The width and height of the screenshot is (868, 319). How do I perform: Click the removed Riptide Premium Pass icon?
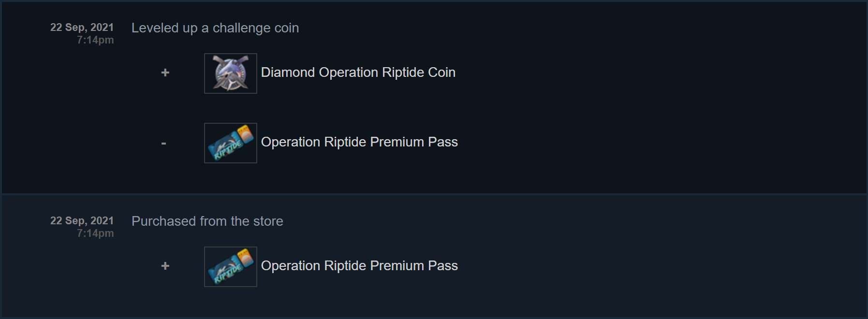click(231, 143)
